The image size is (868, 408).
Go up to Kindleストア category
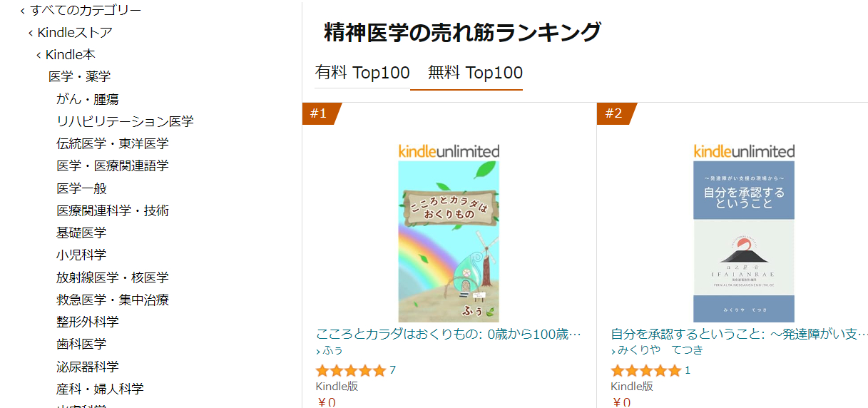click(74, 33)
